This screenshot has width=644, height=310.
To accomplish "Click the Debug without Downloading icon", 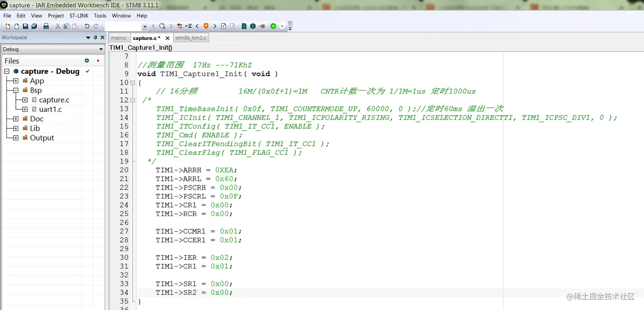I will pyautogui.click(x=282, y=26).
